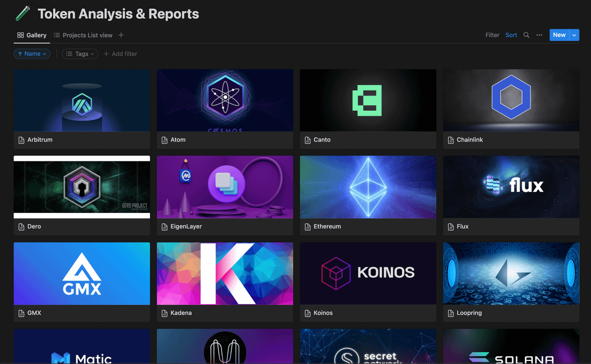Select the Gallery view tab
Image resolution: width=591 pixels, height=364 pixels.
click(x=32, y=35)
